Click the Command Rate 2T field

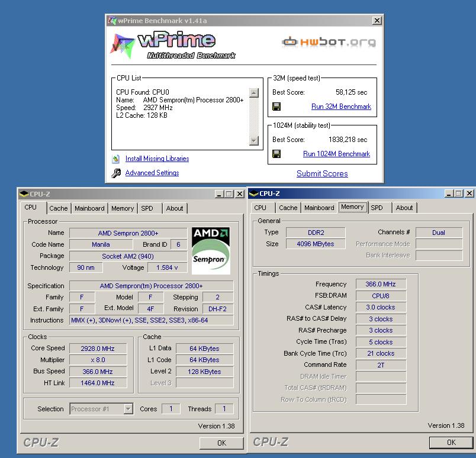pyautogui.click(x=381, y=365)
